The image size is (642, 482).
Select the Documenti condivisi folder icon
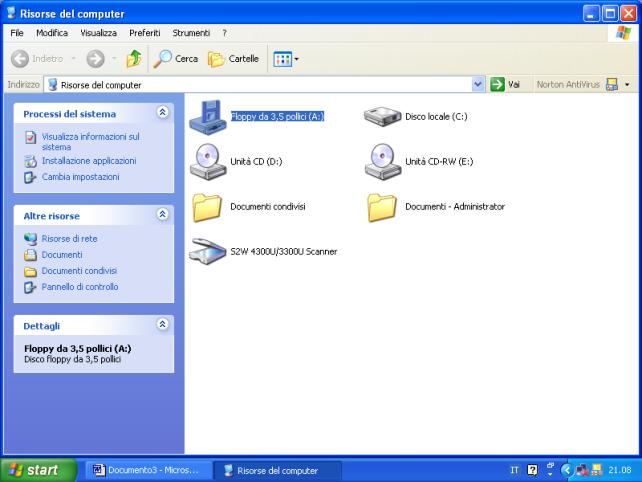pos(207,207)
